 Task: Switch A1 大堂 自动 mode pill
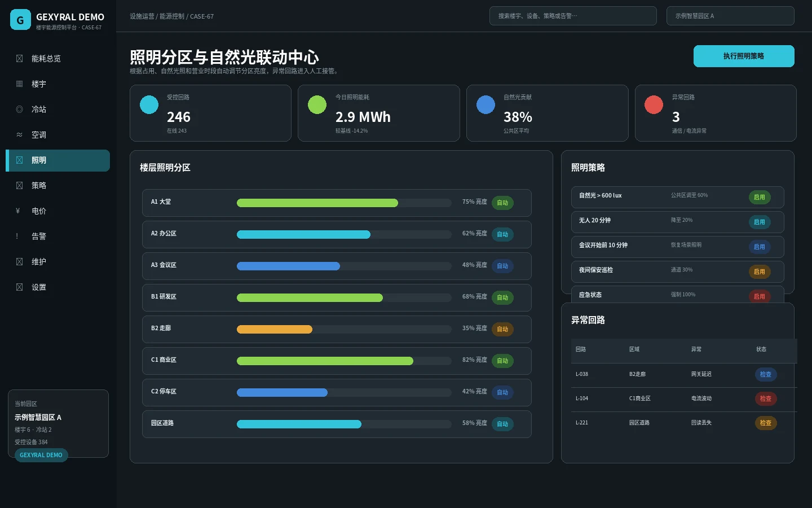502,203
